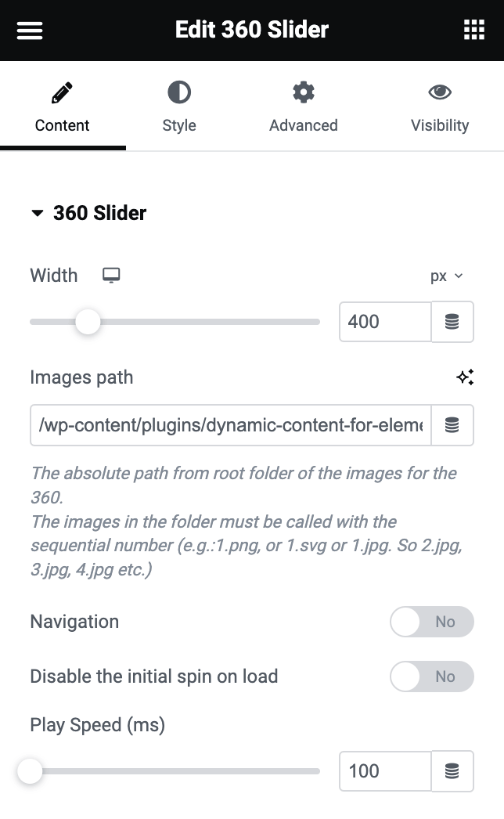Open the hamburger menu
504x819 pixels.
pyautogui.click(x=30, y=31)
